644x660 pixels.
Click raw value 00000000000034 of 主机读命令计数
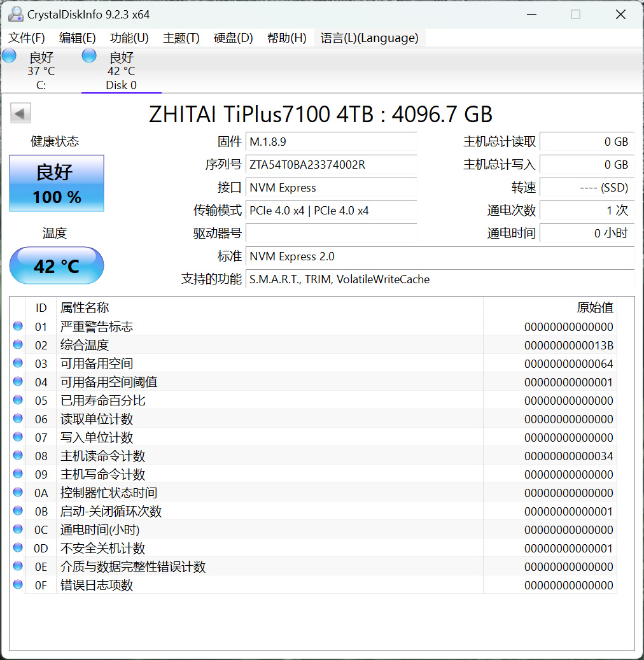click(569, 456)
